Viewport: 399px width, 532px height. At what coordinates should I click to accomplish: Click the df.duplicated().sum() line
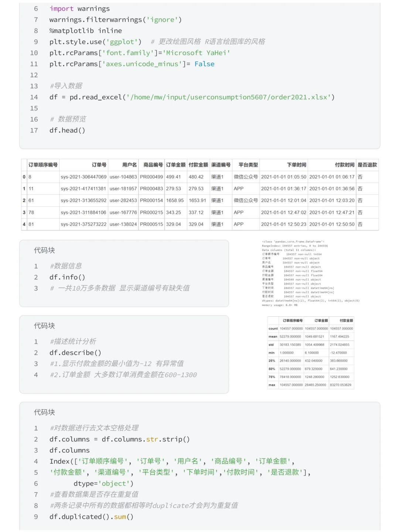pos(91,517)
